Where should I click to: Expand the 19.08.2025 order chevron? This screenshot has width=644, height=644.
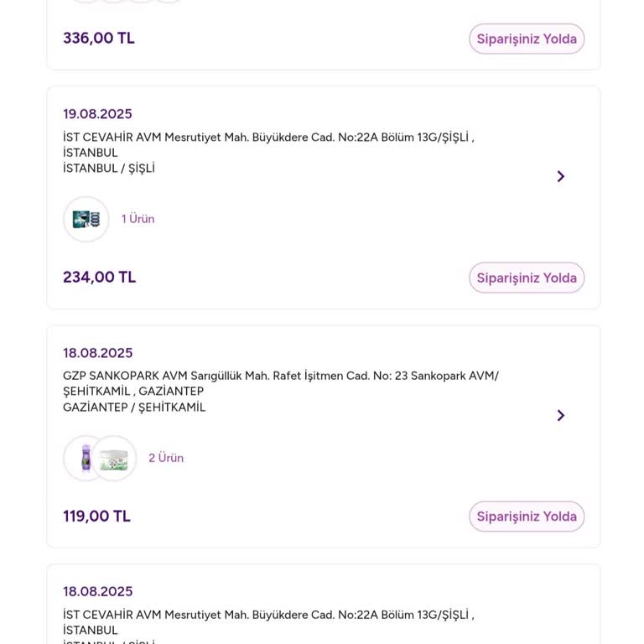[x=561, y=176]
